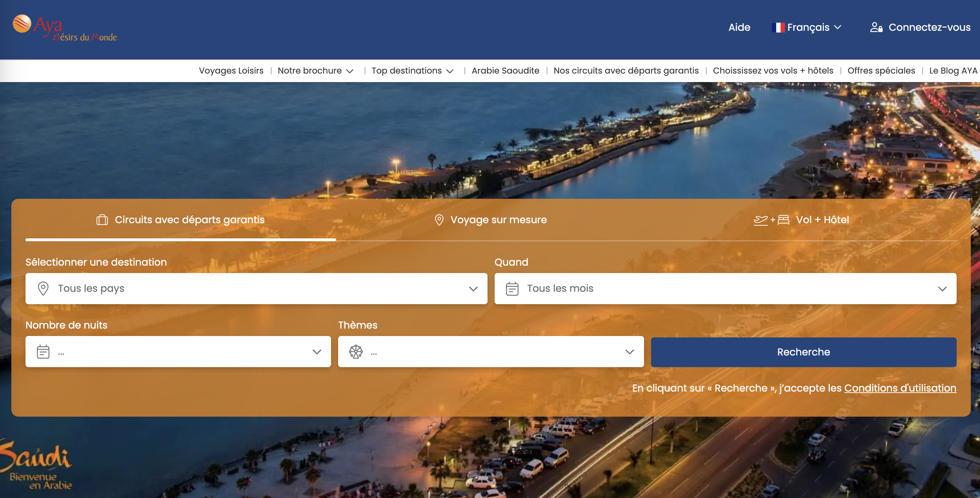Switch to Vol + Hôtel tab
Screen dimensions: 980x498
(801, 220)
